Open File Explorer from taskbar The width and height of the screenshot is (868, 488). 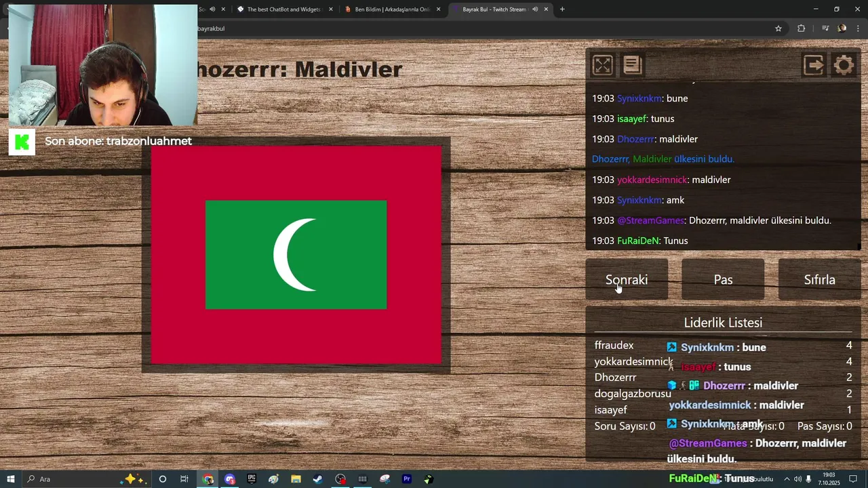point(296,479)
